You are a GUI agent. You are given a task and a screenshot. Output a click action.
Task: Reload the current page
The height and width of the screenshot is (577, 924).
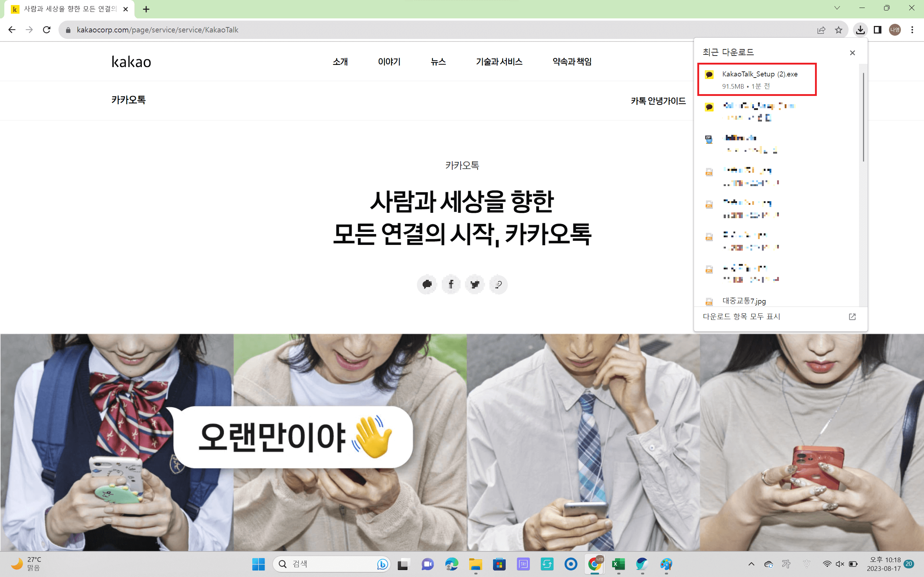47,30
